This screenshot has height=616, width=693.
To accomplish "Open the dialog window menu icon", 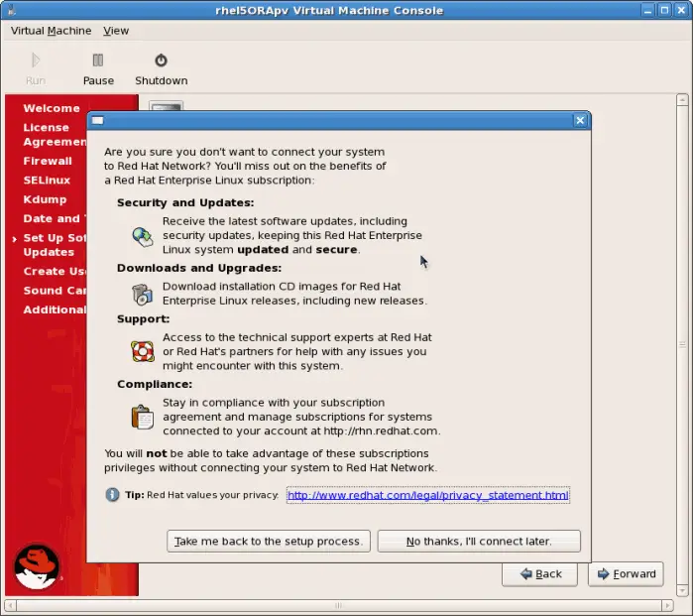I will click(x=98, y=120).
